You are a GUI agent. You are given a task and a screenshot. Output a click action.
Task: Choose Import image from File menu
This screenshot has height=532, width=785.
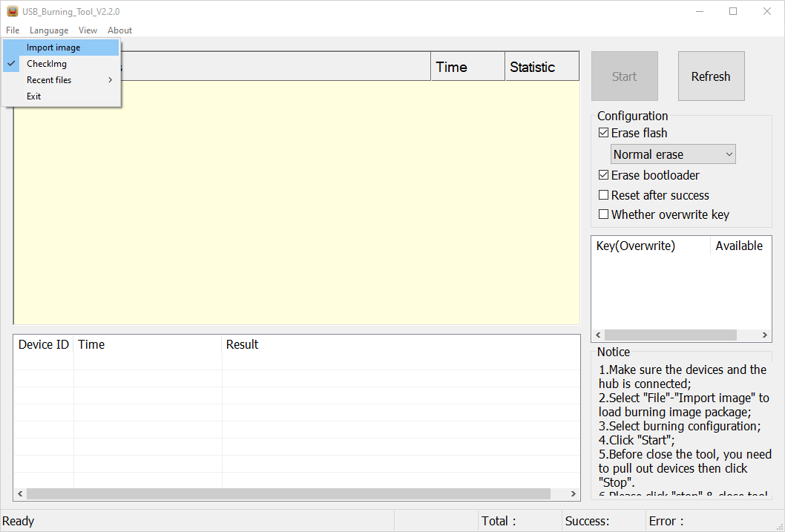point(61,47)
